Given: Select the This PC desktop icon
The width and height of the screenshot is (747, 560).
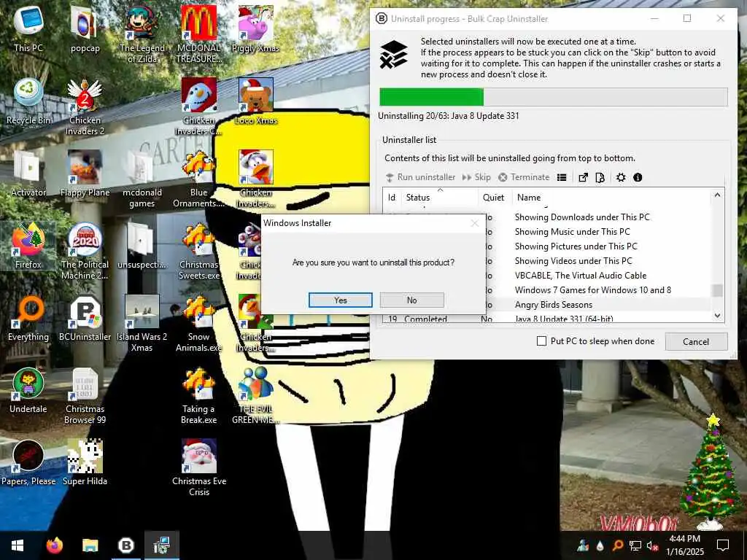Looking at the screenshot, I should [28, 29].
